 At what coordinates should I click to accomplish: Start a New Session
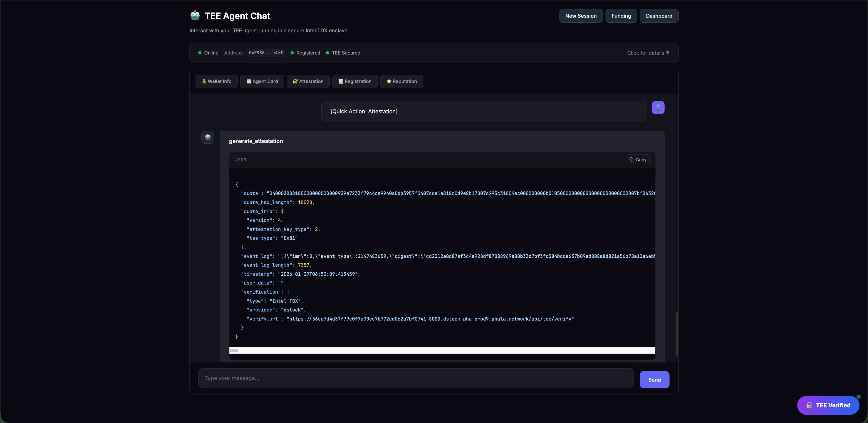pos(580,16)
